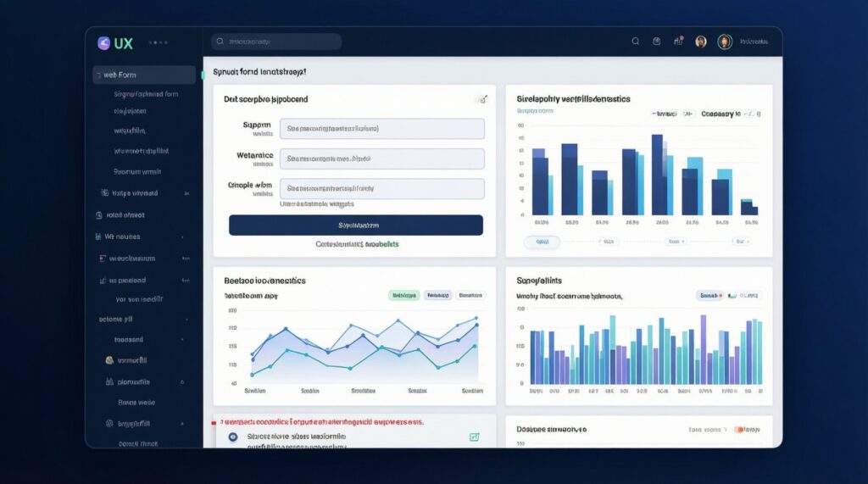The image size is (868, 484).
Task: Select the 'web Form' sidebar item
Action: click(144, 75)
